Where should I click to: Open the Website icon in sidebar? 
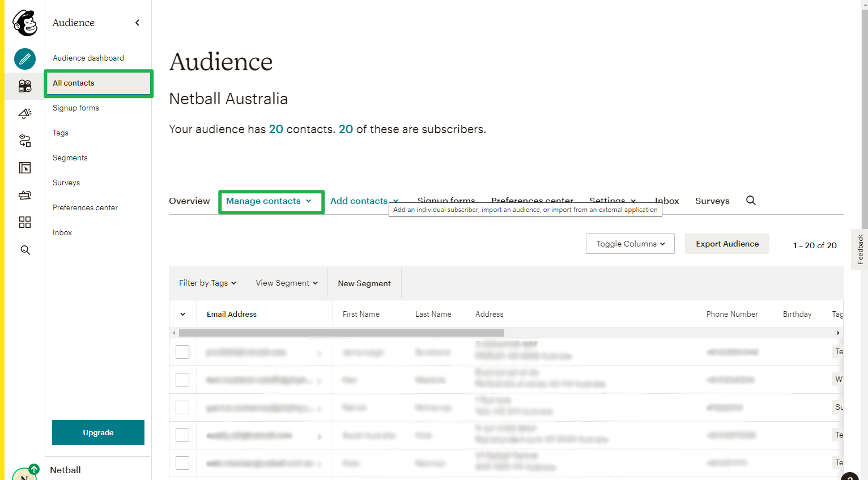coord(25,168)
